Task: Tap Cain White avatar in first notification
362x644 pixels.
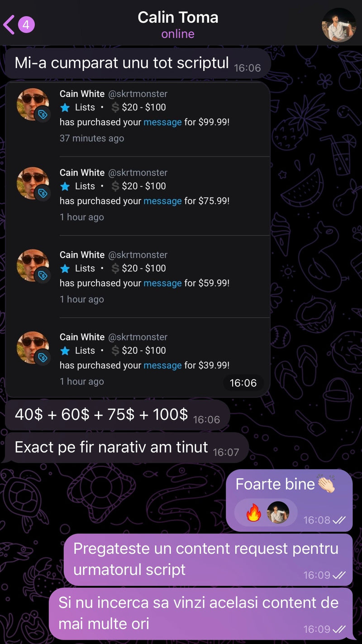Action: (33, 105)
